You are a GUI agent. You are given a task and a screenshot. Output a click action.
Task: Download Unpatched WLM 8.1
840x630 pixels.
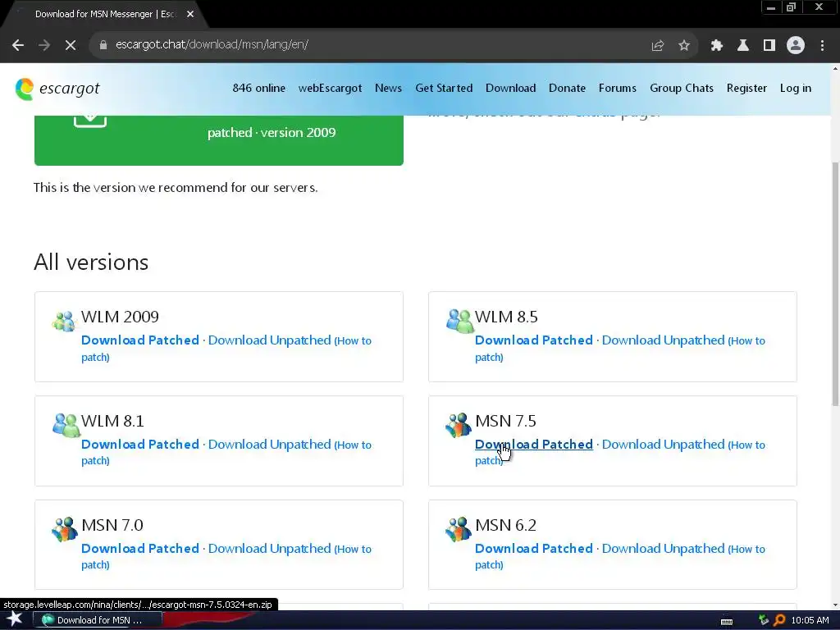pos(269,444)
